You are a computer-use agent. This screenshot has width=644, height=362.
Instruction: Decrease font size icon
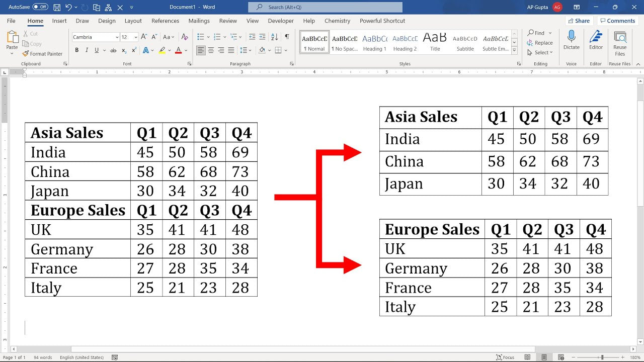pos(154,37)
